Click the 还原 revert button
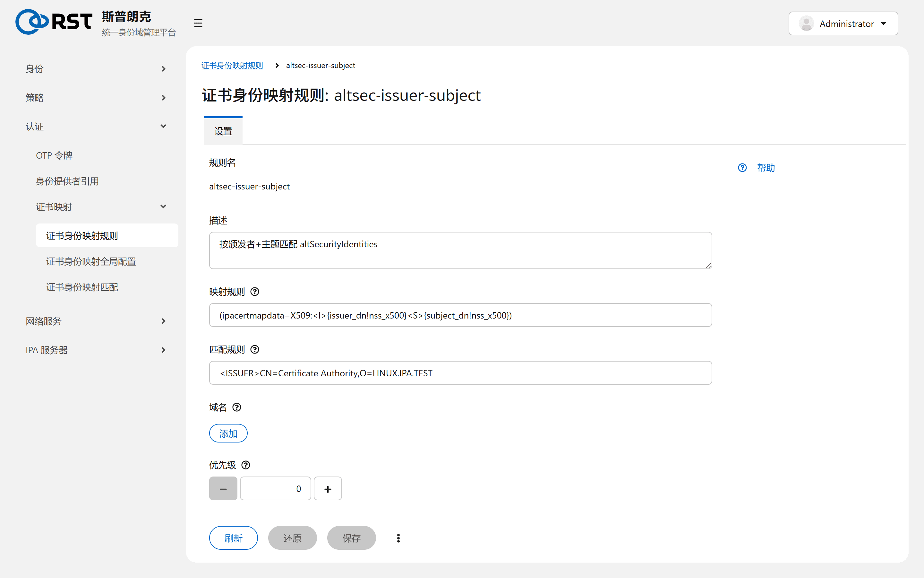Screen dimensions: 924x578 click(x=292, y=538)
